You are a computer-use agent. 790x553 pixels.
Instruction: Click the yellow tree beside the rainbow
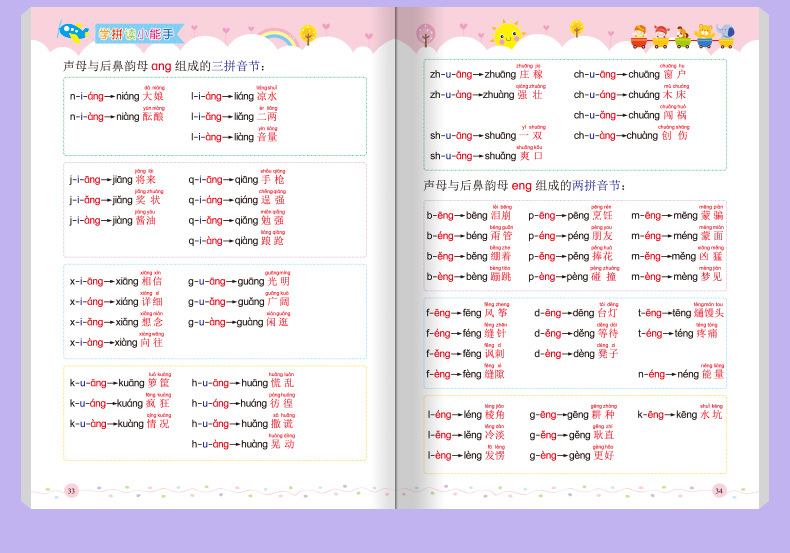308,35
